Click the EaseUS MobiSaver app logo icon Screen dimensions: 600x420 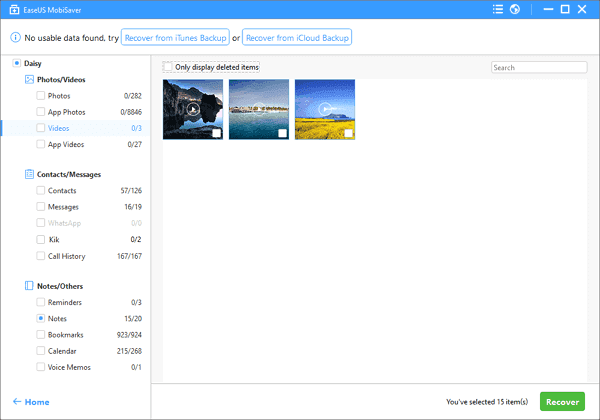[x=13, y=10]
